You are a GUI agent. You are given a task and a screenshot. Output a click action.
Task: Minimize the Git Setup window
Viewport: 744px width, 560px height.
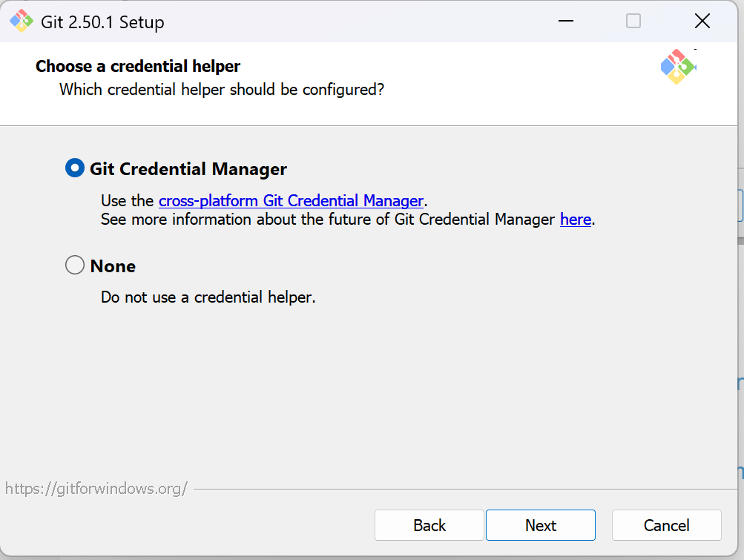[x=565, y=21]
